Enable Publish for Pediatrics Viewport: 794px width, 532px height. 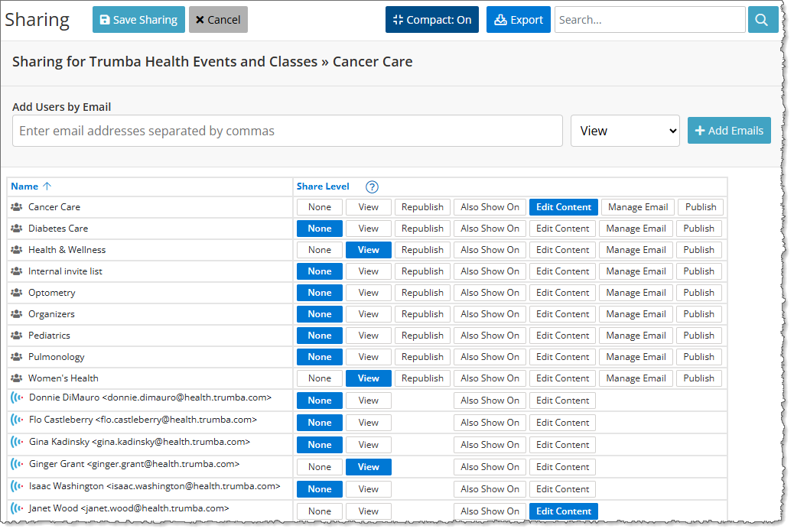coord(698,335)
